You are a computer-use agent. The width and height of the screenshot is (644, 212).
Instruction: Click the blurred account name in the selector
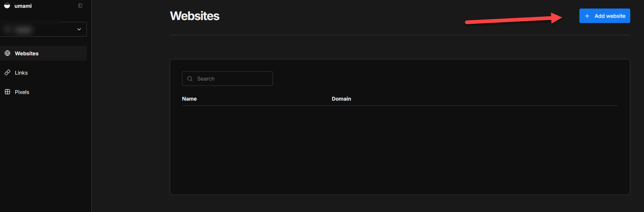coord(23,29)
